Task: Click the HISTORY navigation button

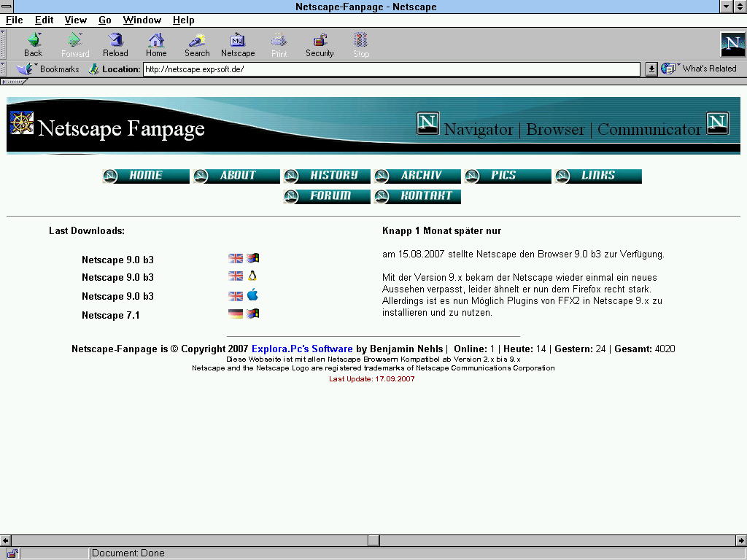Action: pyautogui.click(x=327, y=176)
